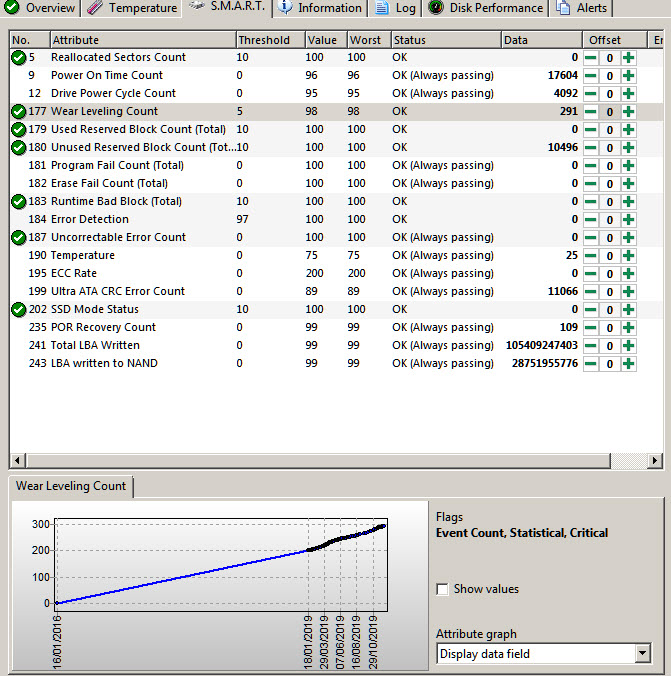The image size is (671, 676).
Task: Switch to the Temperature tab
Action: tap(132, 8)
